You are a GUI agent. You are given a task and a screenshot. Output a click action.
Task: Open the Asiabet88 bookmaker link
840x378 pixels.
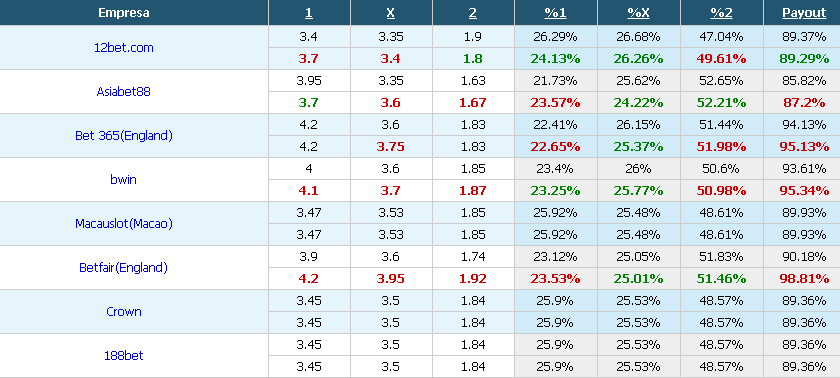124,92
